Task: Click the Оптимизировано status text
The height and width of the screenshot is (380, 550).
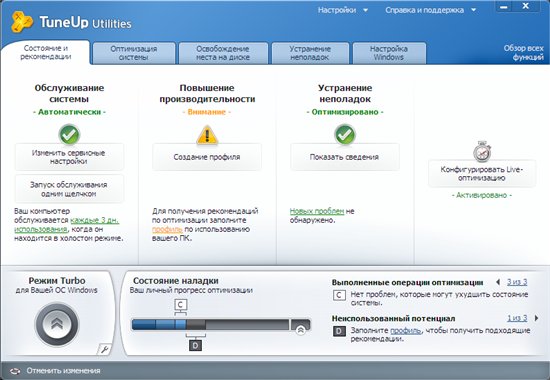Action: (345, 112)
